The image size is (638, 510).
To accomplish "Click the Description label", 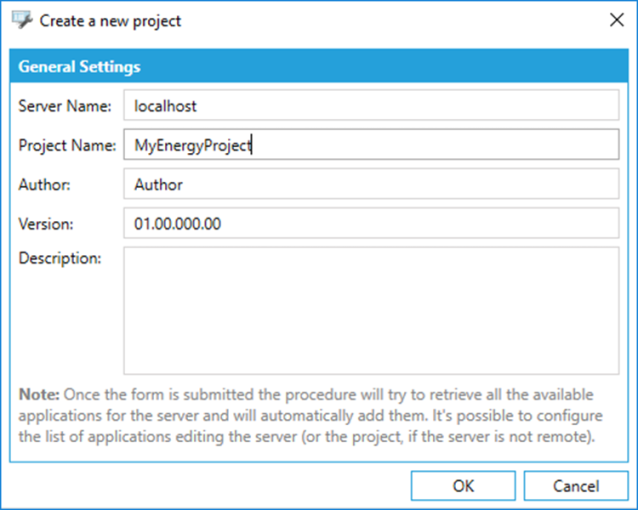I will 59,258.
